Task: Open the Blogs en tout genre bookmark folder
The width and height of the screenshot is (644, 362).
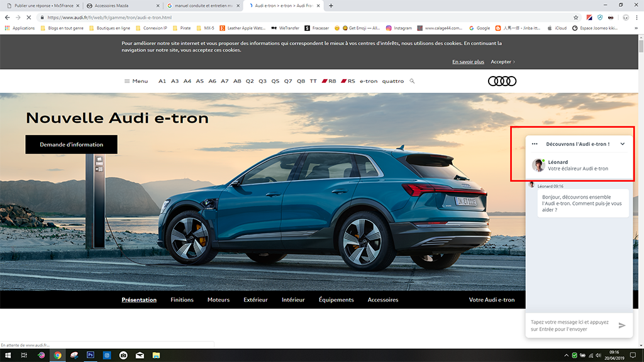Action: pos(62,28)
